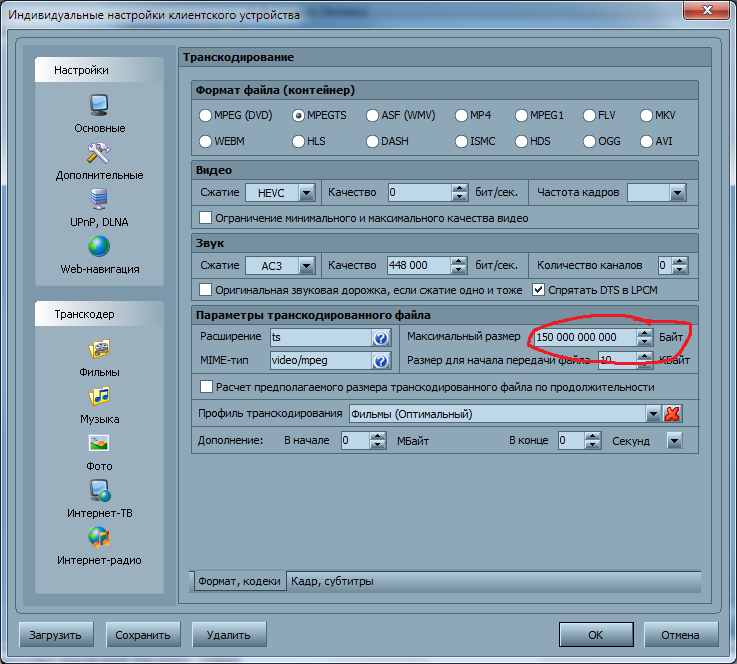Expand the HEVC video compression dropdown
This screenshot has width=737, height=664.
(x=306, y=192)
